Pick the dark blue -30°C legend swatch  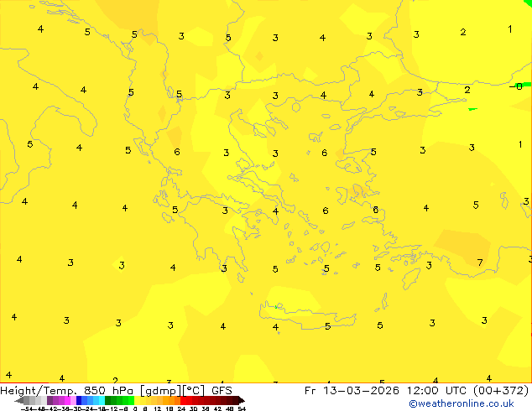click(79, 400)
